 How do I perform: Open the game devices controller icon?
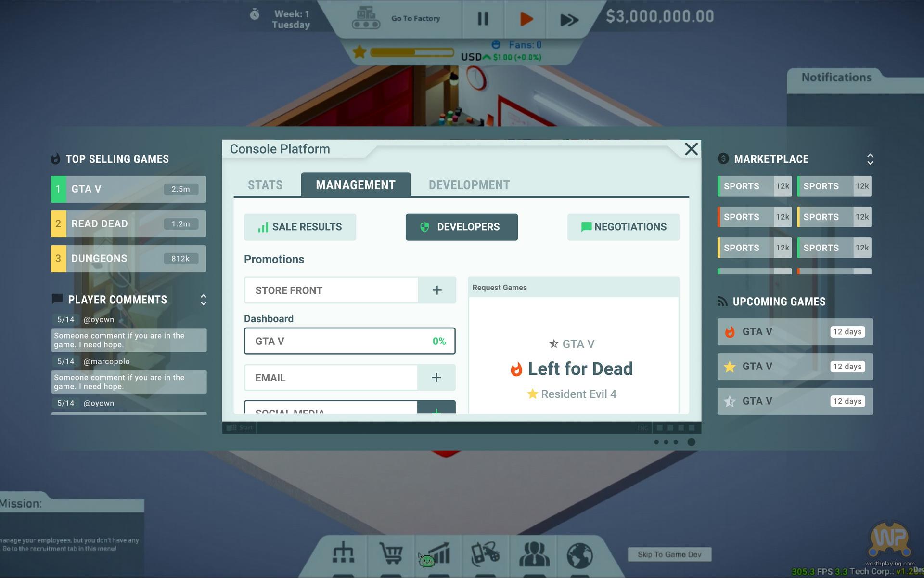(x=485, y=554)
